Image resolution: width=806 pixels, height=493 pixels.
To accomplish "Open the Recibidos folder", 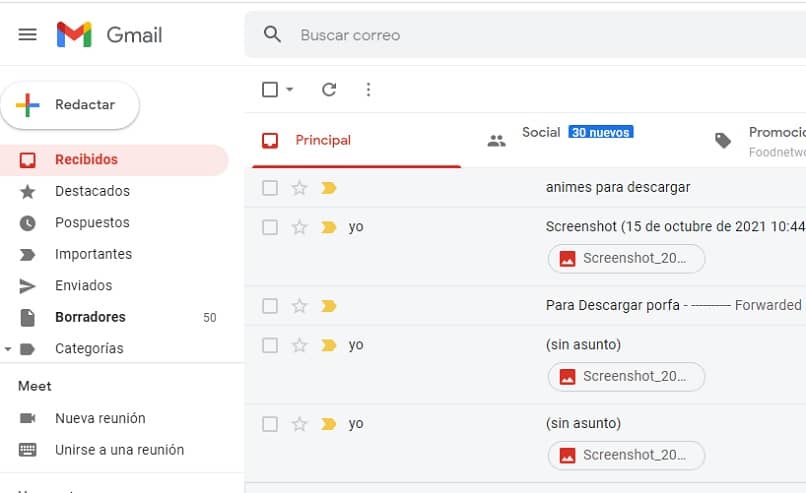I will tap(114, 160).
